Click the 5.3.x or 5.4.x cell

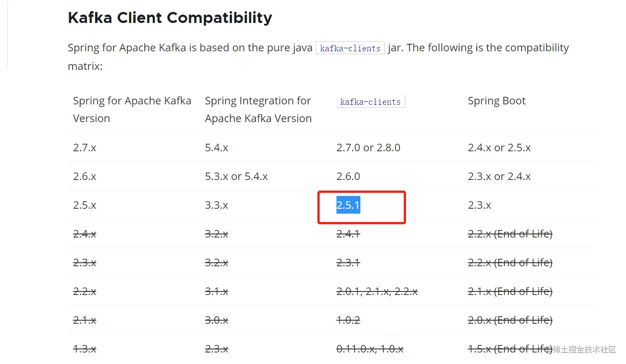(x=236, y=176)
